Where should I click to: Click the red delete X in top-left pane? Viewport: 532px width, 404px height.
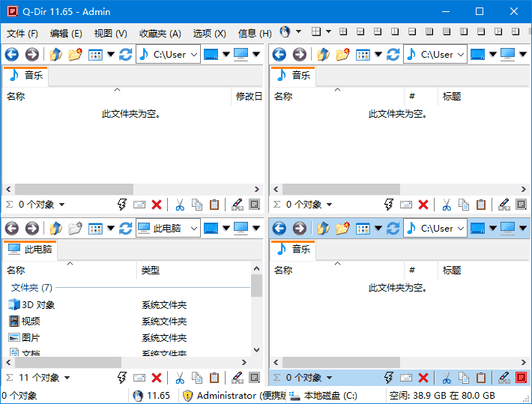pyautogui.click(x=157, y=205)
